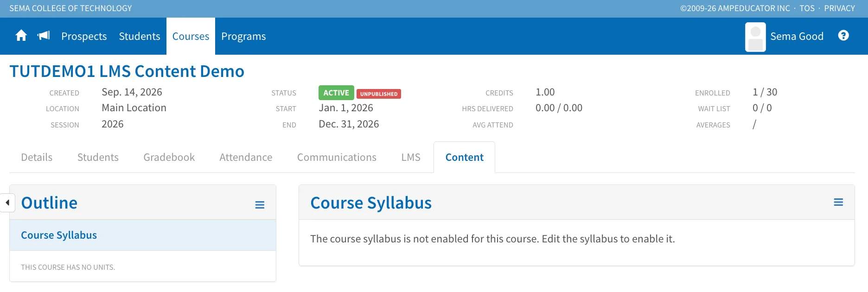This screenshot has height=292, width=868.
Task: Click the Sema Good user name
Action: click(797, 36)
